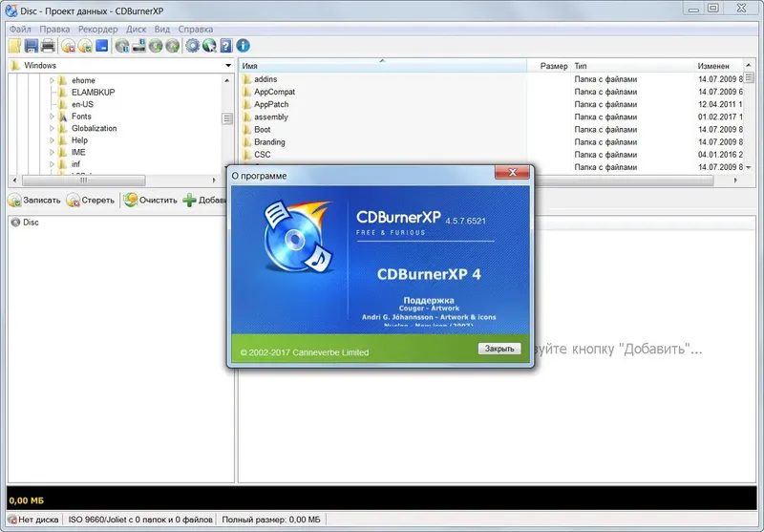Click the printer toolbar icon
Viewport: 764px width, 532px height.
tap(48, 46)
